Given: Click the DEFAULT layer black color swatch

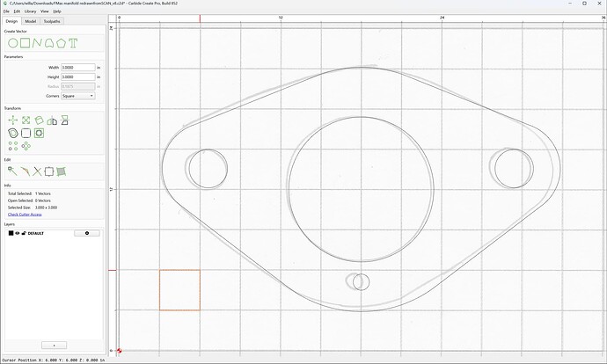Looking at the screenshot, I should (x=11, y=233).
